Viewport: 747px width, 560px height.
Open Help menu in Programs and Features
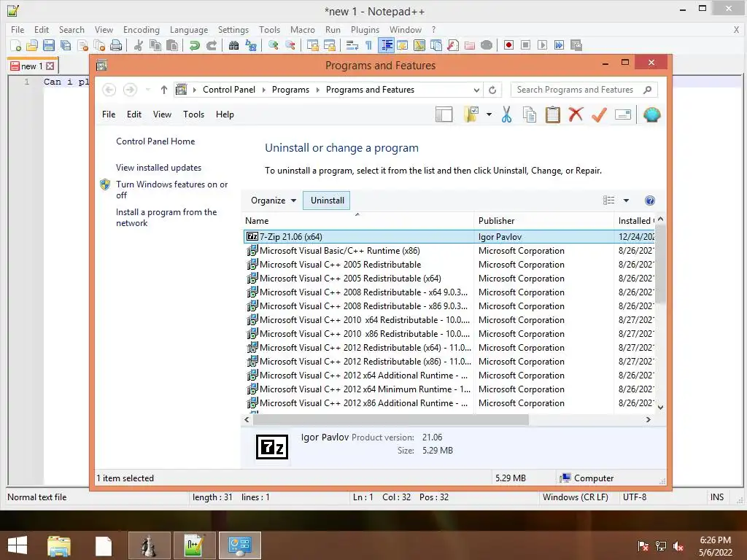225,114
